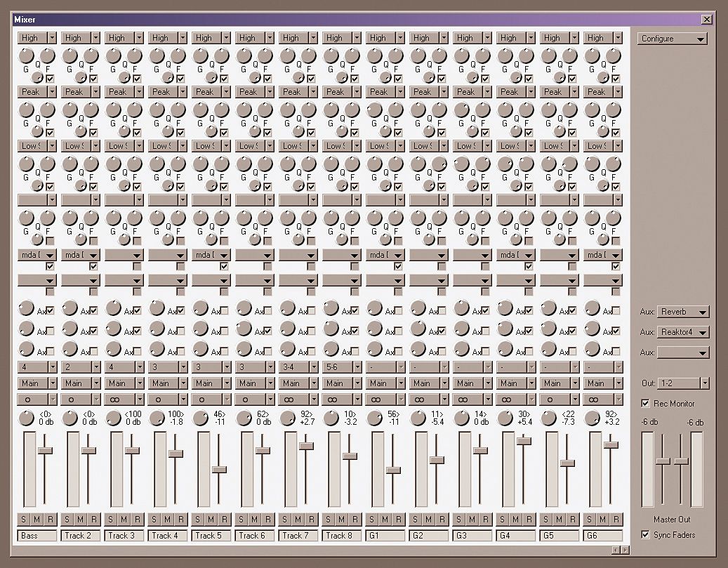Toggle Peak EQ band checkbox on Track 6
This screenshot has height=568, width=728.
click(x=267, y=133)
